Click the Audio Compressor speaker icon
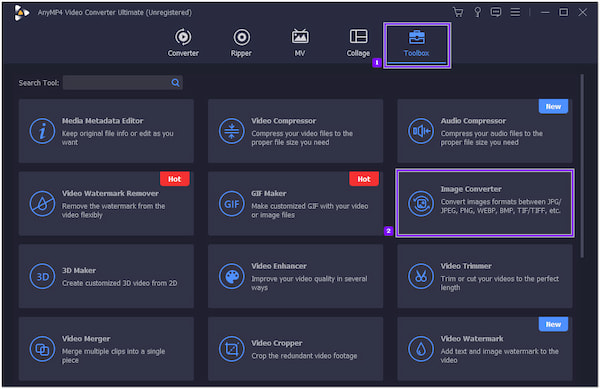Screen dimensions: 600x389 click(x=421, y=131)
